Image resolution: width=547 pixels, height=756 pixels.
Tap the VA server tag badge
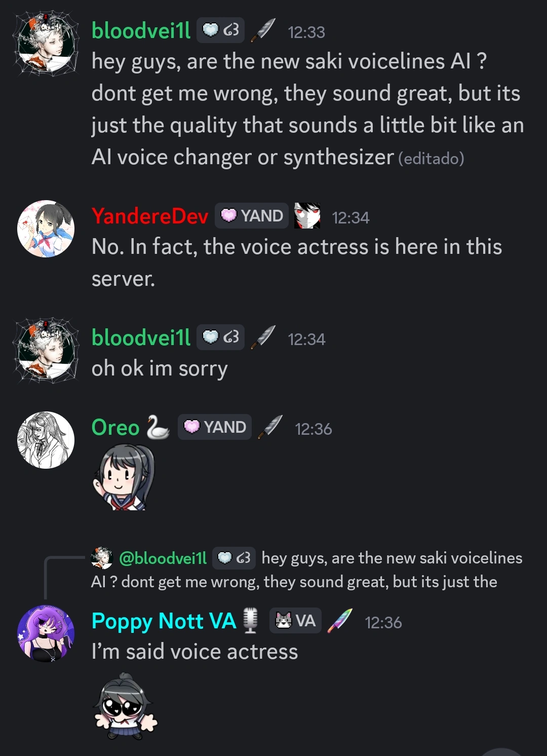(295, 621)
